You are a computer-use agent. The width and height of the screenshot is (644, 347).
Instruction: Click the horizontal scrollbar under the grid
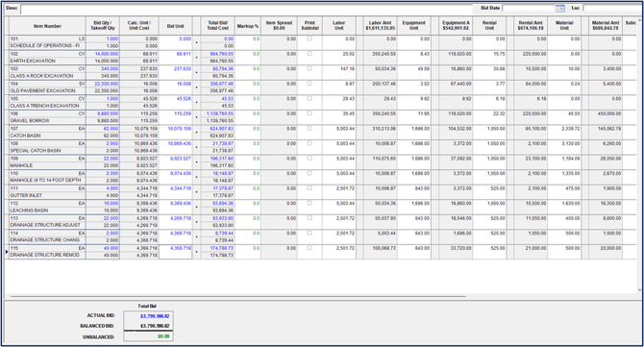(x=238, y=296)
